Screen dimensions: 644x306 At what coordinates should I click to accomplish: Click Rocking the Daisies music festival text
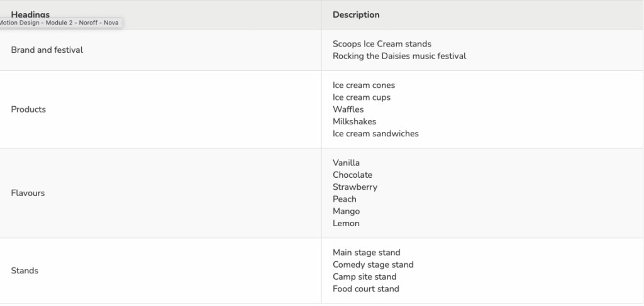(399, 56)
